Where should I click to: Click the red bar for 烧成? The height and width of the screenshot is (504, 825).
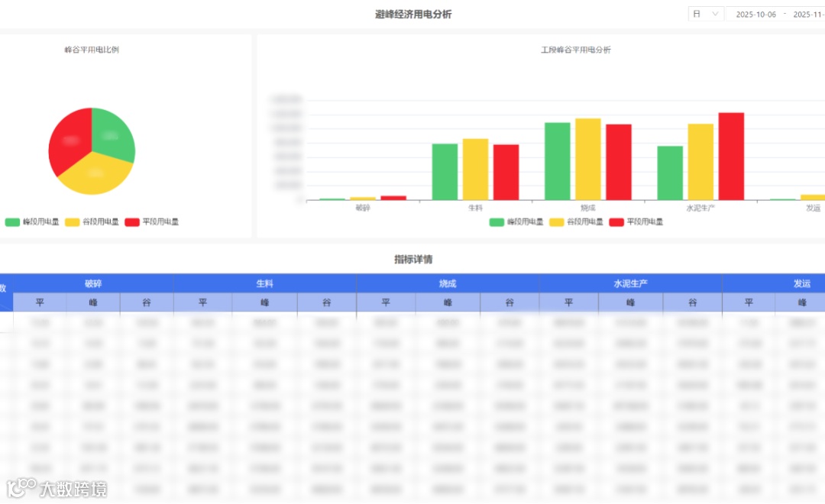point(618,162)
